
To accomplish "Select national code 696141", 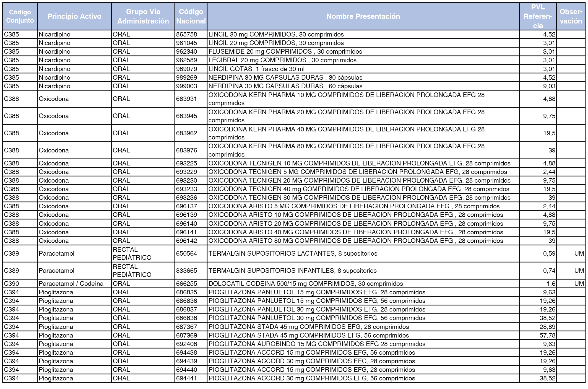I will (191, 232).
